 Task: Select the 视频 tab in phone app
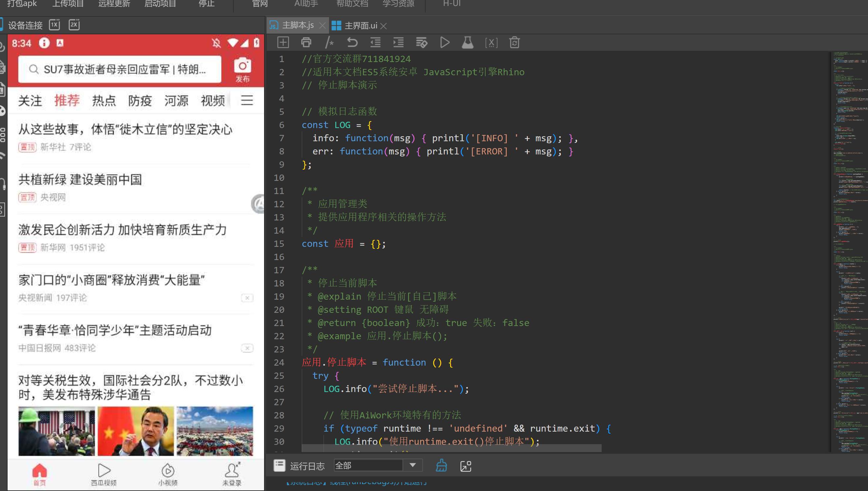(213, 101)
